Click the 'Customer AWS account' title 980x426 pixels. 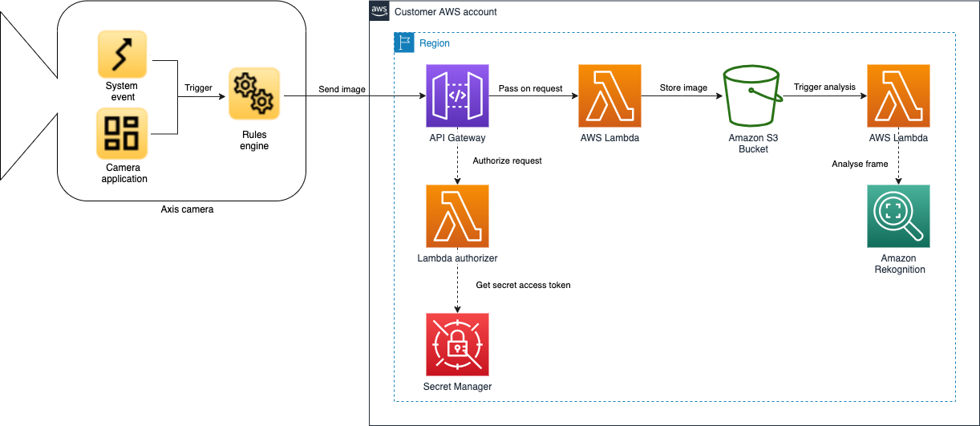point(446,12)
